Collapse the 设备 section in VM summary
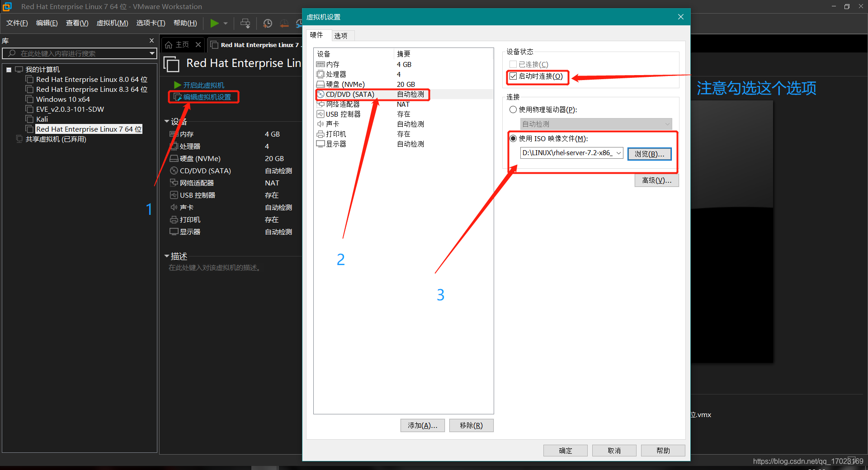The image size is (868, 470). pos(166,121)
